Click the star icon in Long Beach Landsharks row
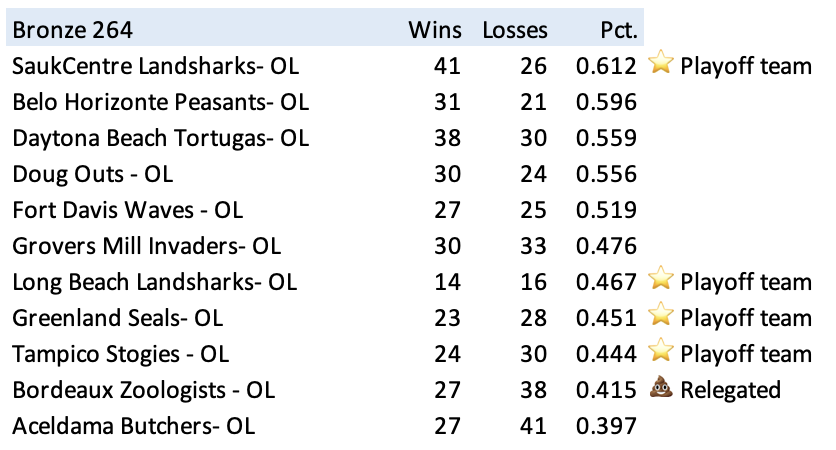Viewport: 836px width, 450px height. [660, 282]
